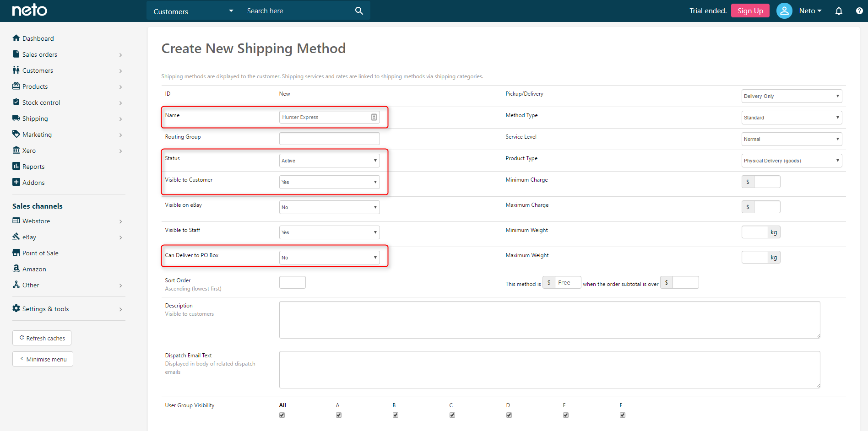Click the Neto logo
Viewport: 868px width, 431px height.
30,10
